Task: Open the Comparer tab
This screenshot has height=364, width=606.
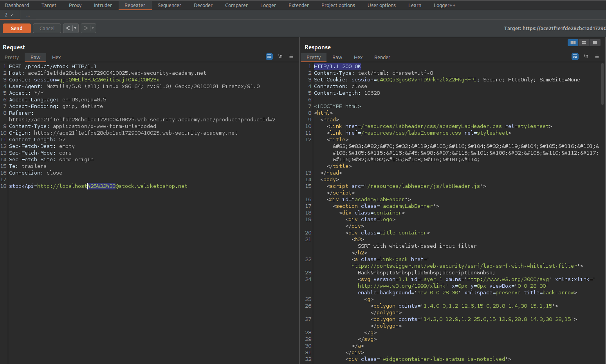Action: coord(236,5)
